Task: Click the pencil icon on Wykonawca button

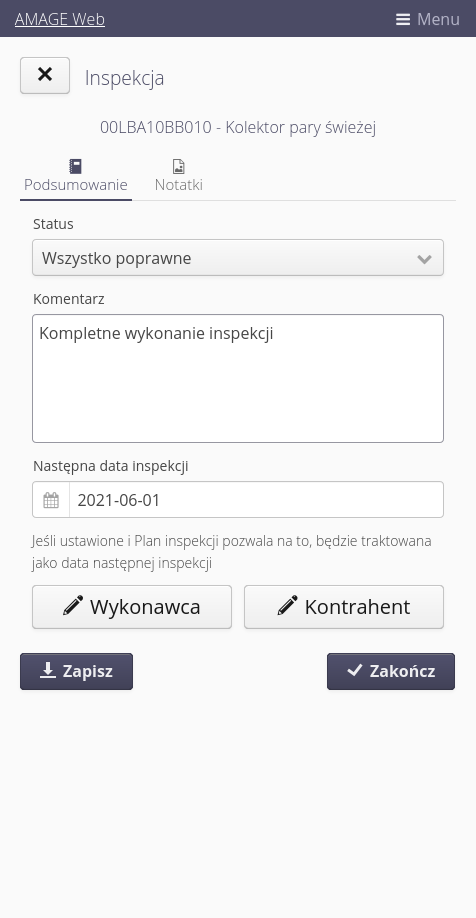Action: click(73, 606)
